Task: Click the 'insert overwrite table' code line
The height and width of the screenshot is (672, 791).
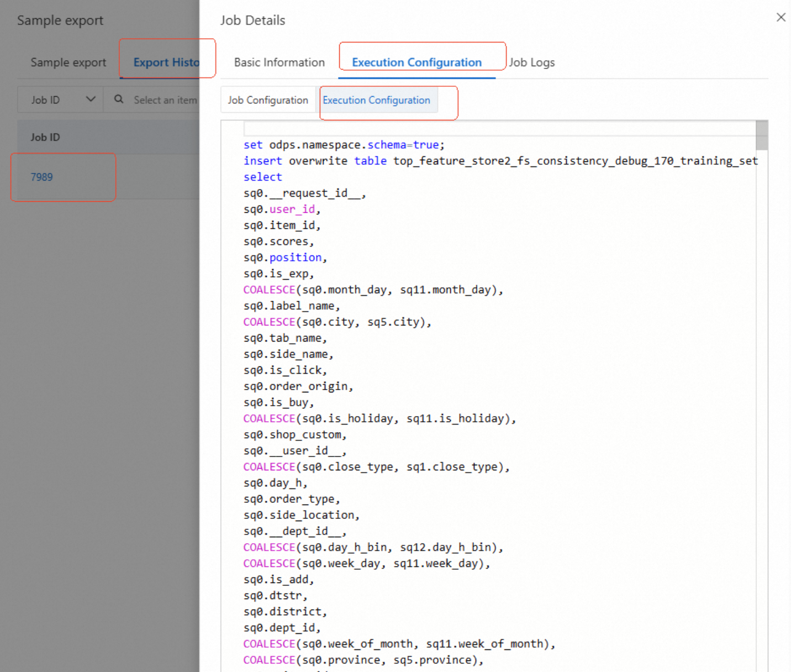Action: (x=500, y=161)
